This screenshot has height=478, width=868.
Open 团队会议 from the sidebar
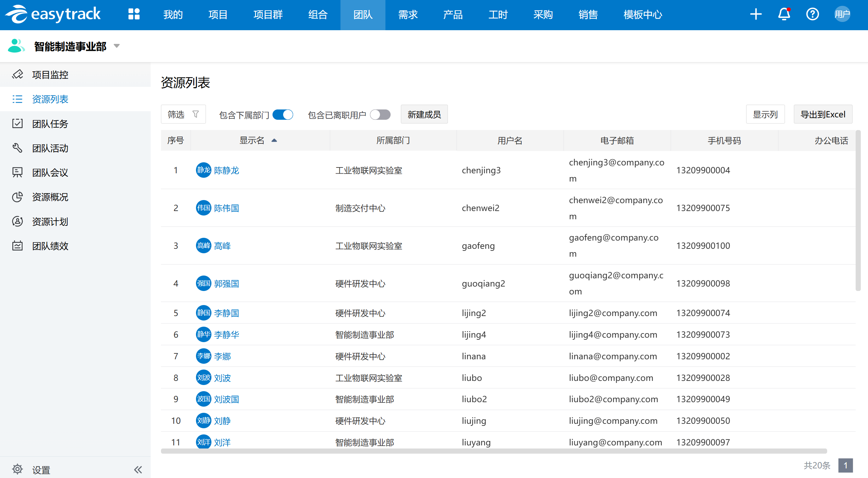[x=50, y=173]
